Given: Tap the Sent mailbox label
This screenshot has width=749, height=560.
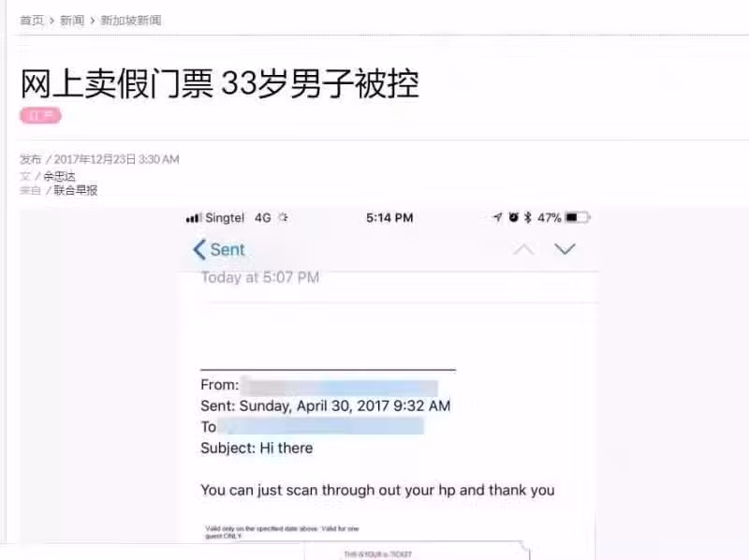Looking at the screenshot, I should pyautogui.click(x=228, y=249).
